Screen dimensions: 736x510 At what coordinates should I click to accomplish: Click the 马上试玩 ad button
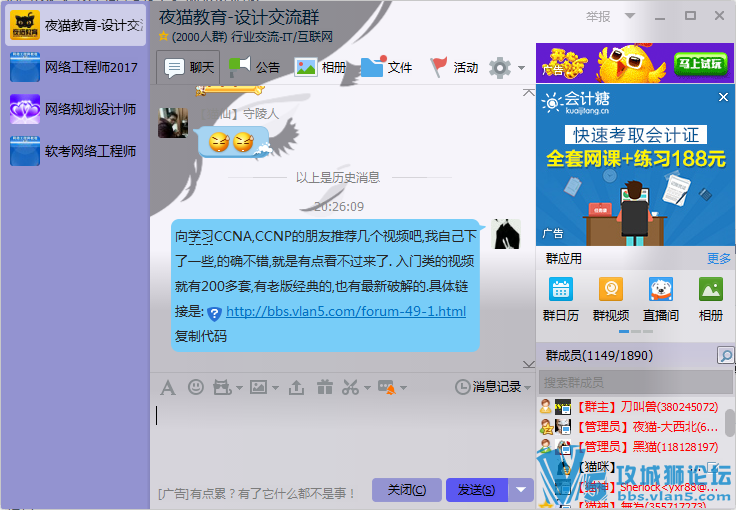[700, 64]
